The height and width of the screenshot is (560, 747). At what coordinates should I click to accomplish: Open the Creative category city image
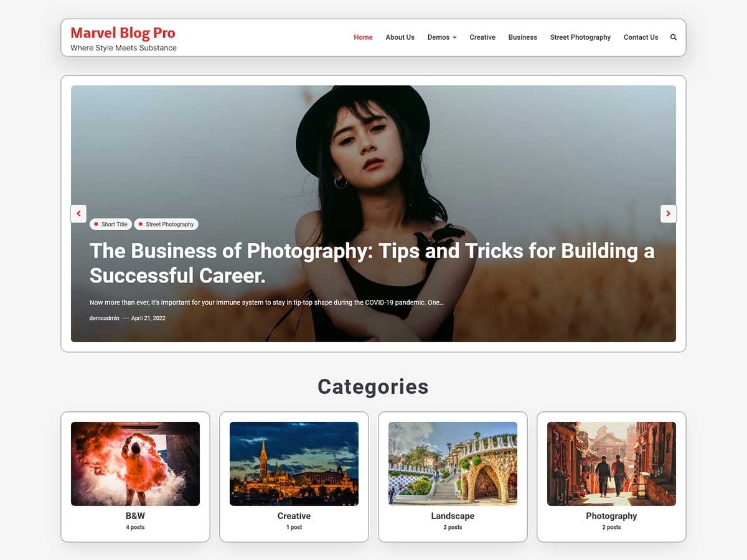294,464
